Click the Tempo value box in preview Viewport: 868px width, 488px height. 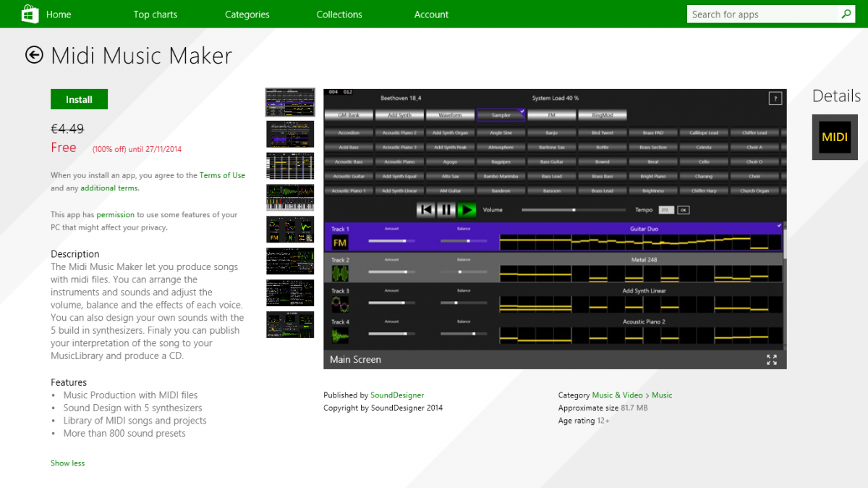[666, 210]
